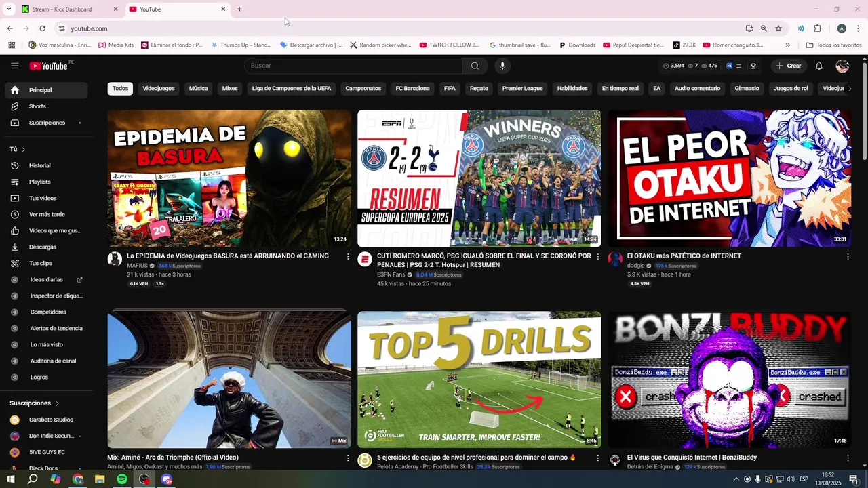Screen dimensions: 868x488
Task: Open the Media Kits bookmark
Action: point(116,45)
